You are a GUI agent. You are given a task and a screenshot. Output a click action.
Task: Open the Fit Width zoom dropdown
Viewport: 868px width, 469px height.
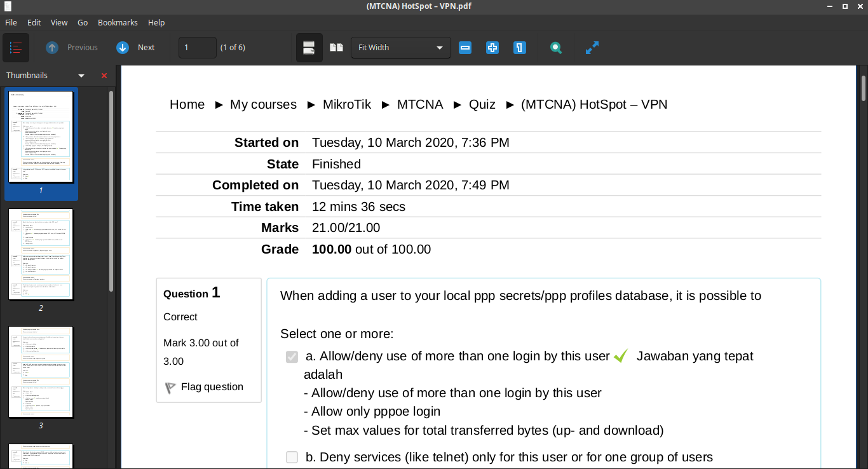(x=401, y=48)
